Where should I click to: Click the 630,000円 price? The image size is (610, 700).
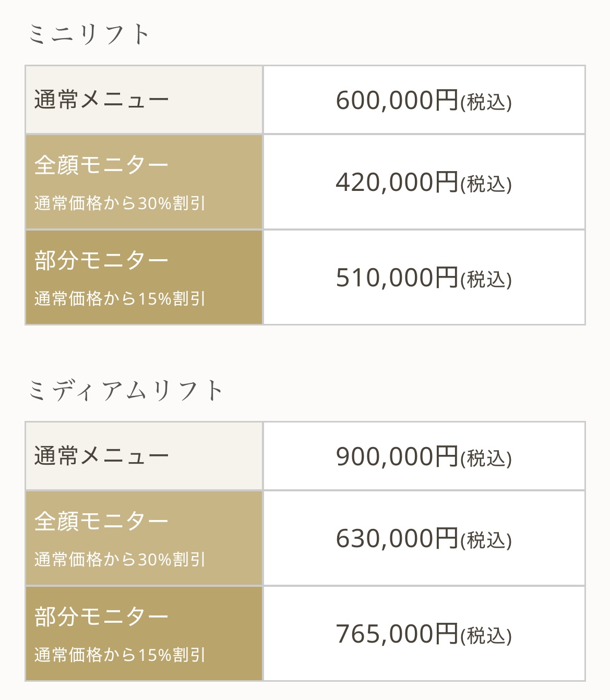coord(397,539)
